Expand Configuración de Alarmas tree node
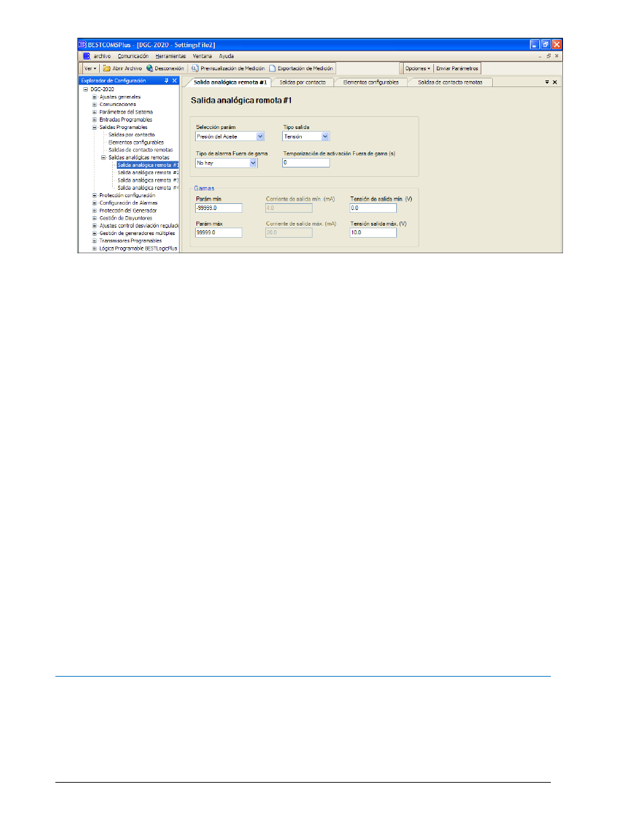Viewport: 644px width, 834px height. pyautogui.click(x=95, y=203)
